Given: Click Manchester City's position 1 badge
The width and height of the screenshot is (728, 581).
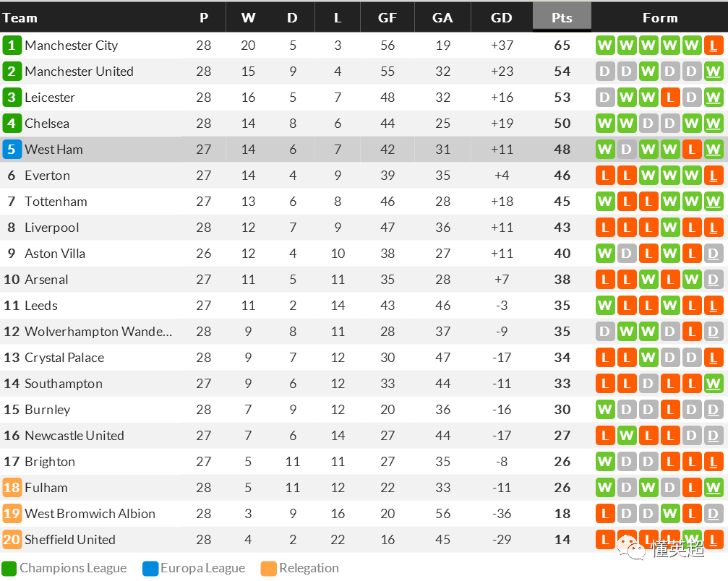Looking at the screenshot, I should tap(12, 46).
